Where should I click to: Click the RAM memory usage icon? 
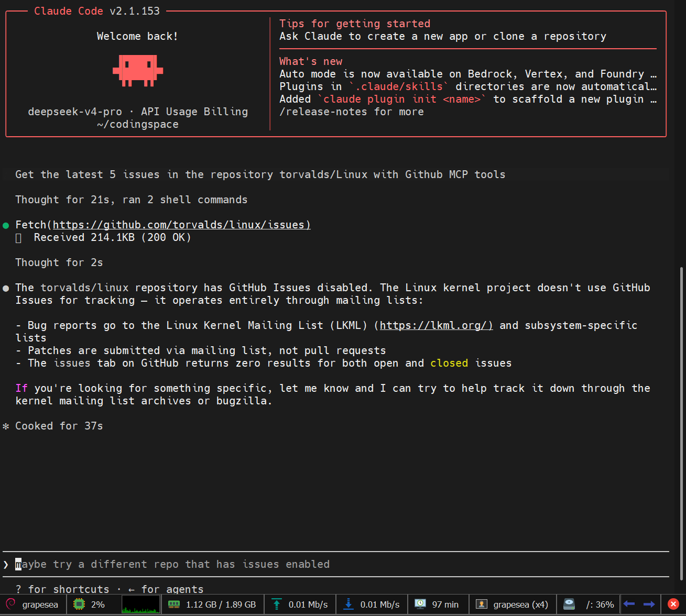[174, 604]
